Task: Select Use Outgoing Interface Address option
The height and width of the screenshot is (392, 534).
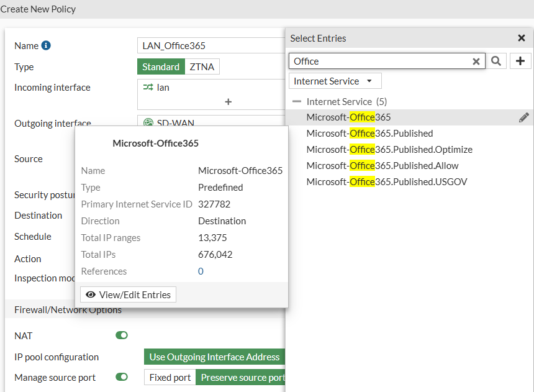Action: coord(214,357)
